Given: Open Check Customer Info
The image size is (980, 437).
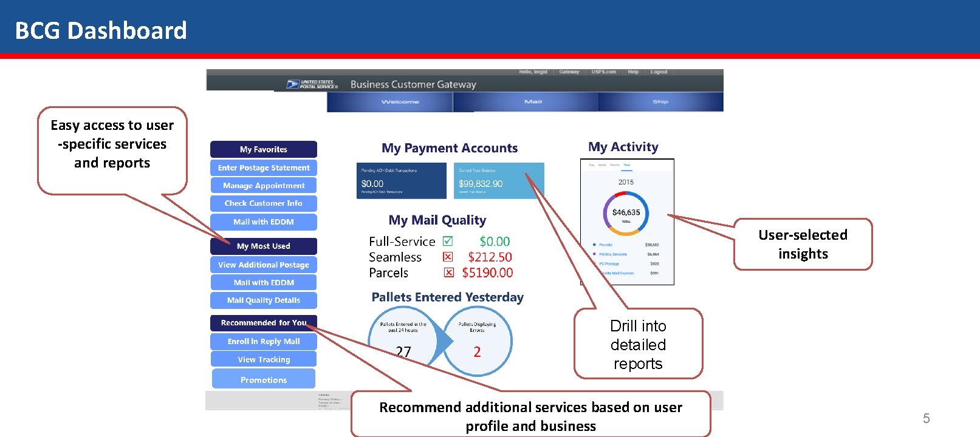Looking at the screenshot, I should pos(264,203).
